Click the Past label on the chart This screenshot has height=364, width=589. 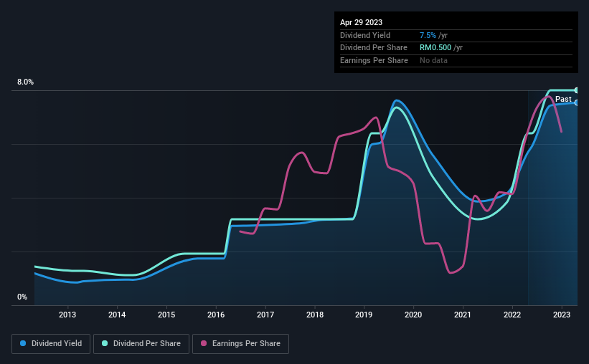563,99
